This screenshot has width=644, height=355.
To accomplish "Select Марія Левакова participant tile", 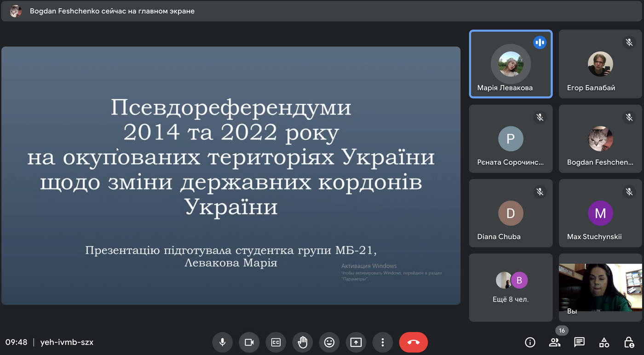I will [511, 64].
